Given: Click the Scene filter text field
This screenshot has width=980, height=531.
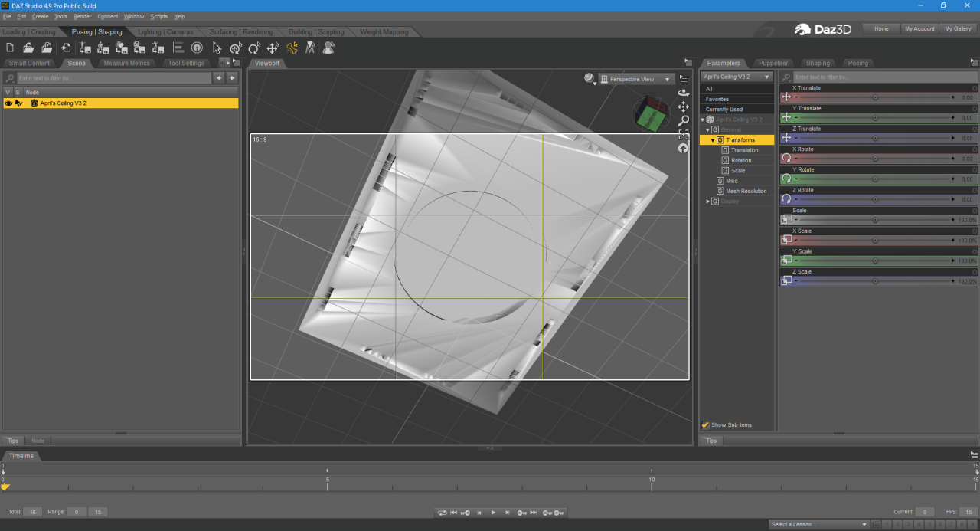Looking at the screenshot, I should (114, 78).
